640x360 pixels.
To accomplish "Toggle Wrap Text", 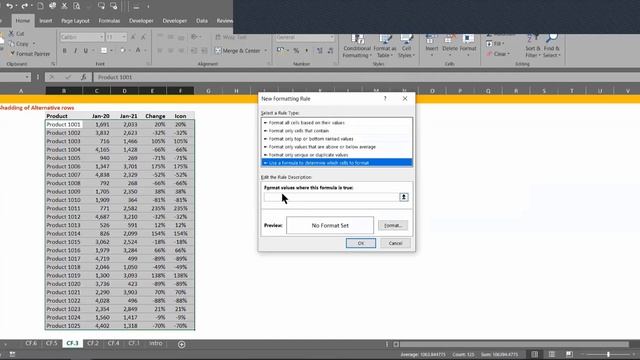I will 231,37.
